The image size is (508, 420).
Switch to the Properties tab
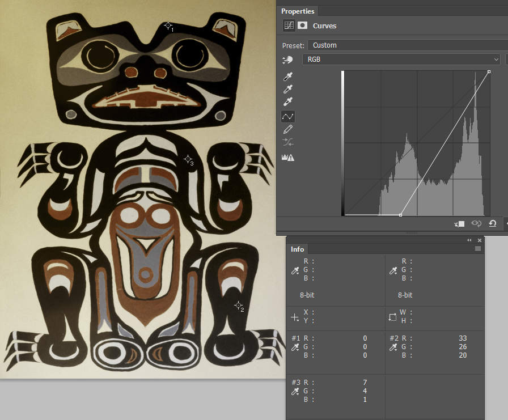298,11
